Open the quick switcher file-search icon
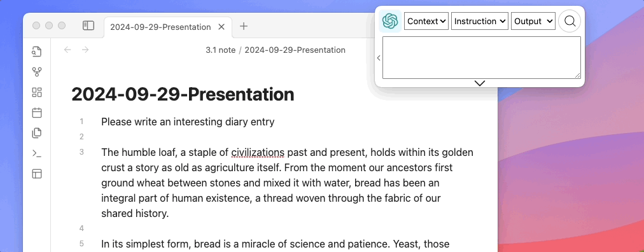 pos(37,52)
